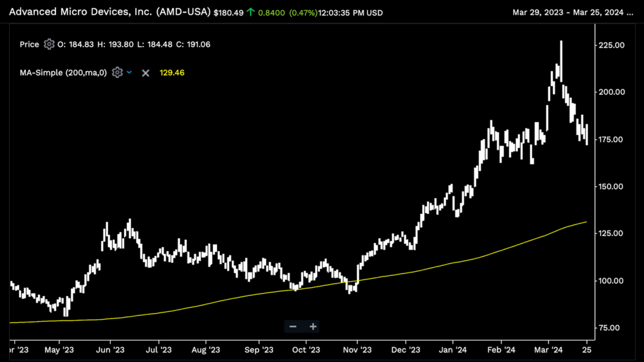The image size is (644, 362).
Task: Click the Price legend label
Action: click(x=29, y=44)
